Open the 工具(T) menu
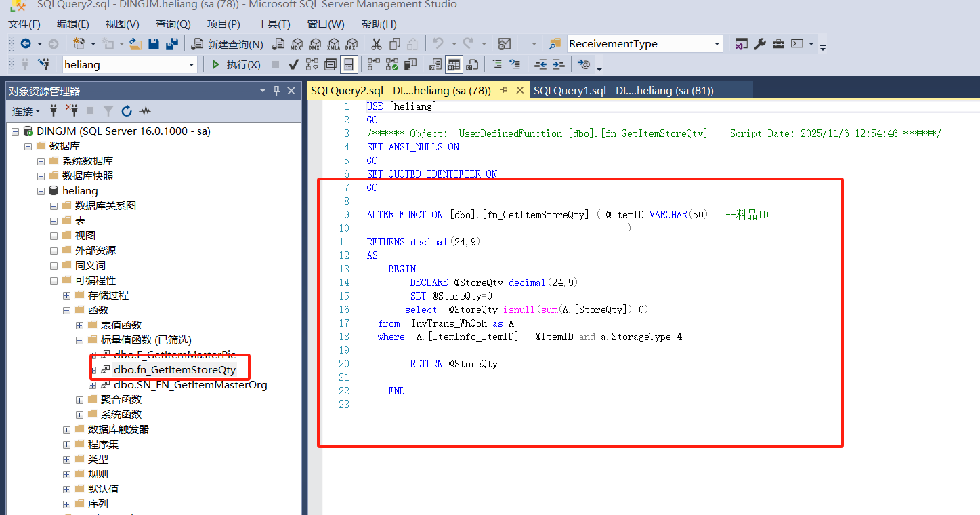The height and width of the screenshot is (515, 980). tap(274, 24)
